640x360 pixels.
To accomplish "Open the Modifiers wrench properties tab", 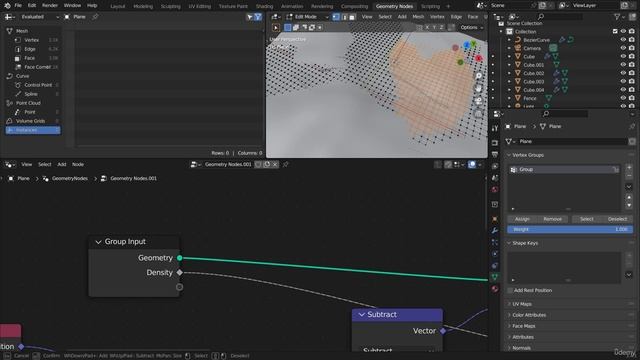I will [495, 231].
